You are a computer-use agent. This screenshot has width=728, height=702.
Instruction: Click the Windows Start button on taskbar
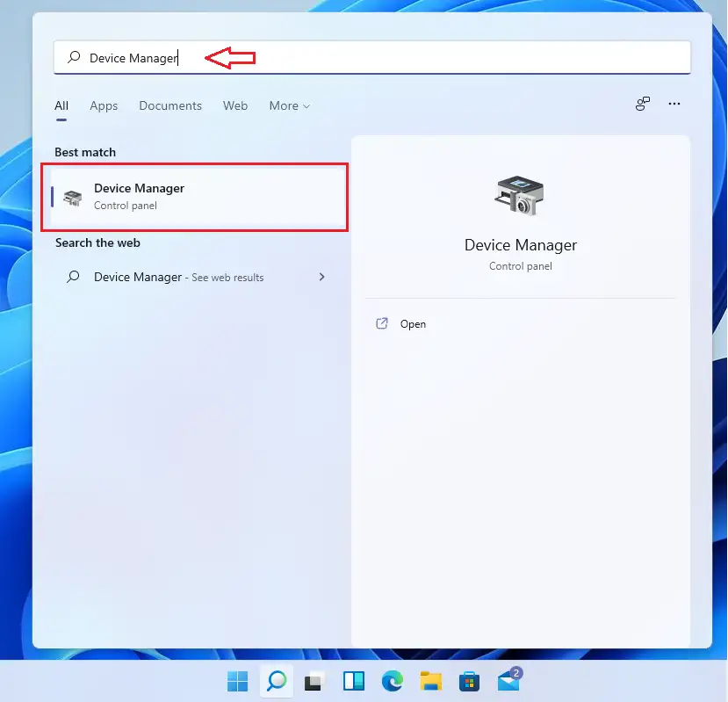click(238, 681)
